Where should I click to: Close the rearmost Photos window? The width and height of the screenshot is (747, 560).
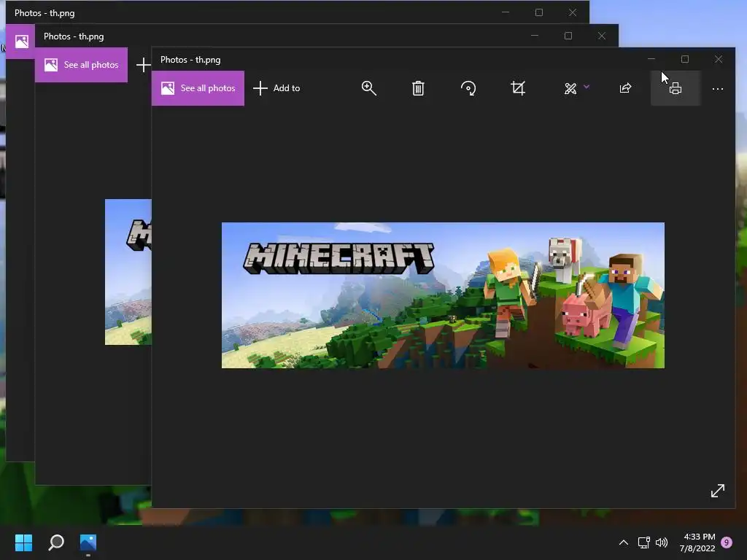pyautogui.click(x=573, y=12)
